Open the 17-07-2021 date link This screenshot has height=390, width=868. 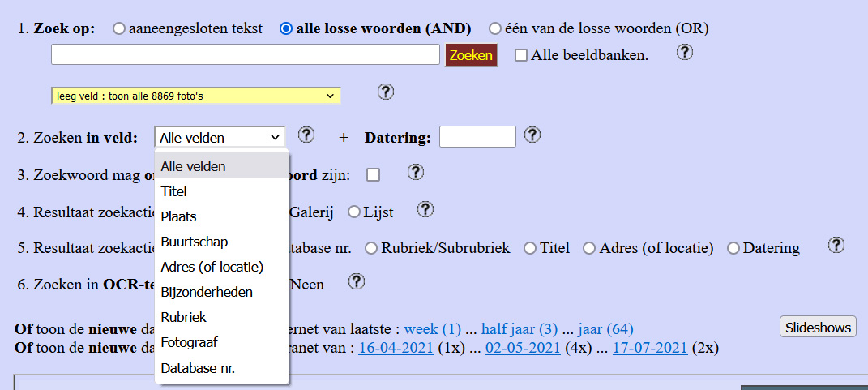(x=650, y=349)
